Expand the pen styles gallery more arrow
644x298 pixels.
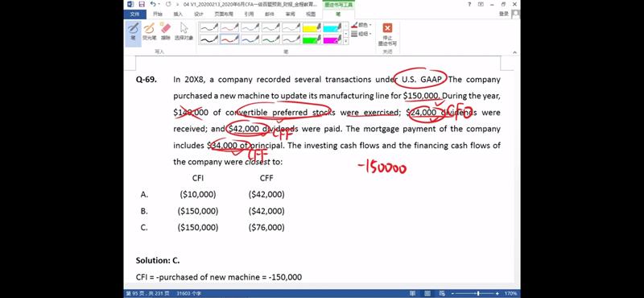click(x=346, y=42)
